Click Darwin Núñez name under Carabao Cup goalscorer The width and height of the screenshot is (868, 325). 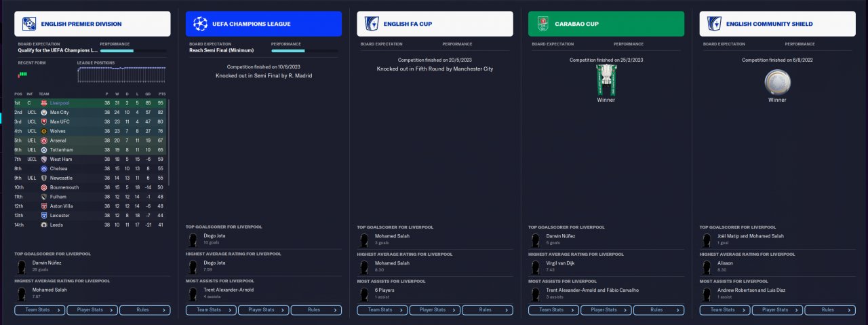[x=560, y=235]
